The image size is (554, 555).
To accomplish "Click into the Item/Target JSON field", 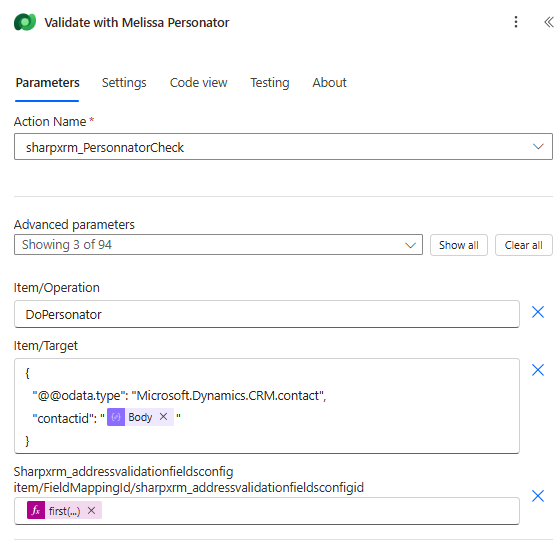I will 267,406.
